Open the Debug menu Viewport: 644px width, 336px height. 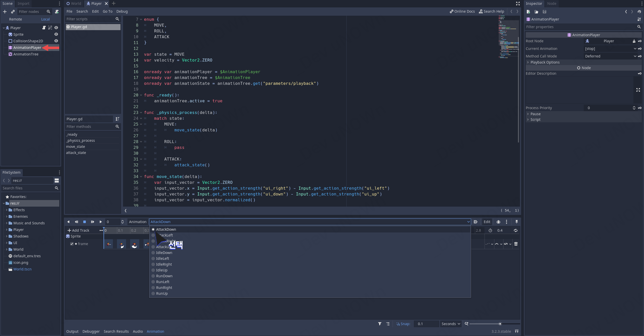pyautogui.click(x=122, y=11)
